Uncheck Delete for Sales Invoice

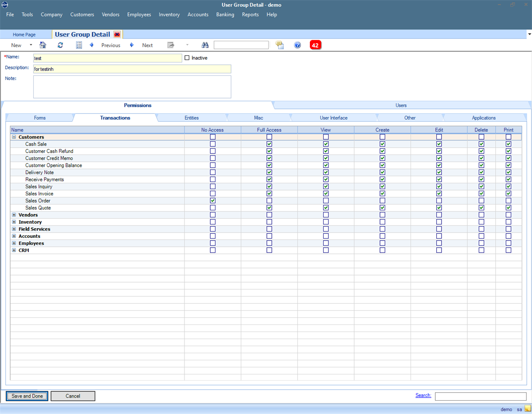481,193
